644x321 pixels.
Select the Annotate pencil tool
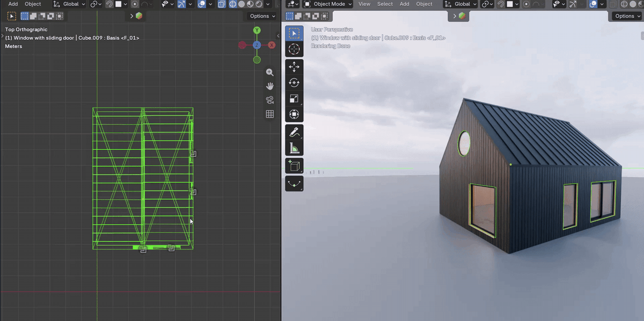(x=294, y=132)
